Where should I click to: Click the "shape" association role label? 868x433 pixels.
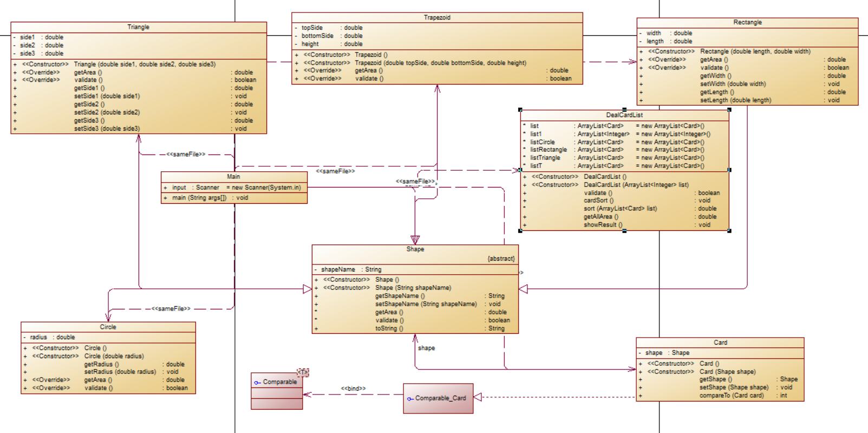[426, 348]
